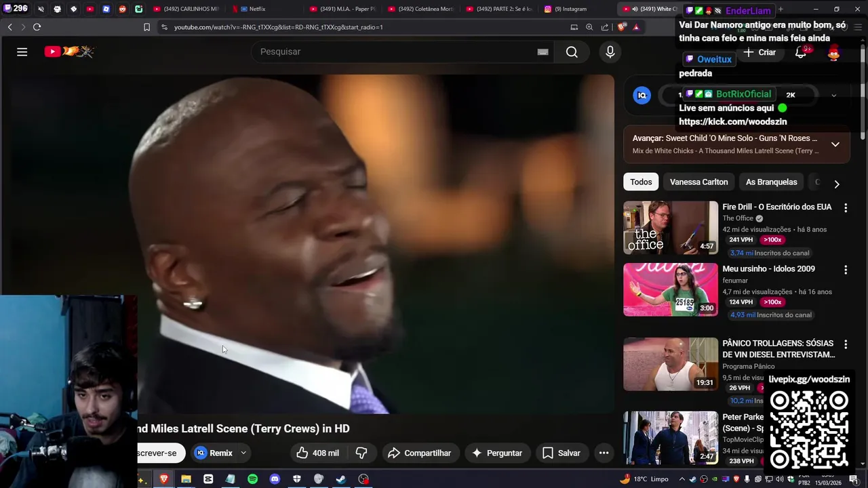The image size is (868, 488).
Task: Open the account avatar menu
Action: [833, 52]
